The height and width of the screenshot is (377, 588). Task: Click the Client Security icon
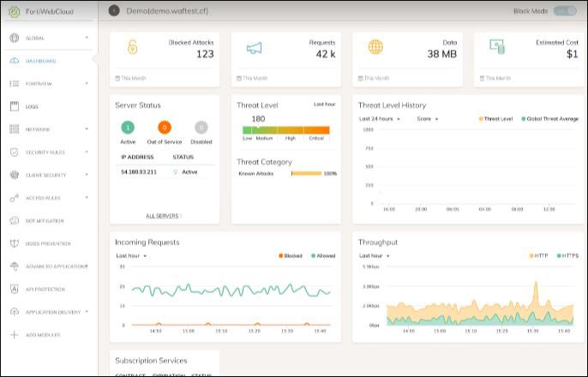(x=15, y=175)
